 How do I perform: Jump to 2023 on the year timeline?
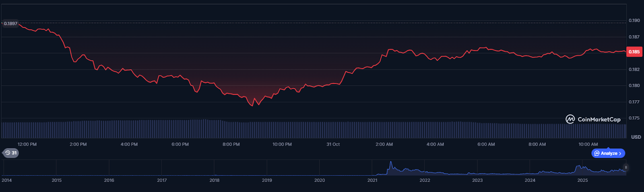(477, 180)
